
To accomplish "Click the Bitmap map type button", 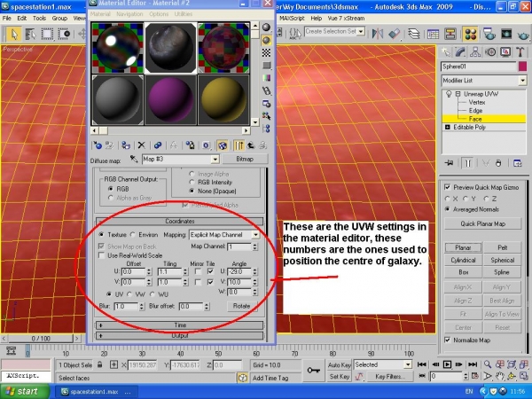I will point(245,159).
